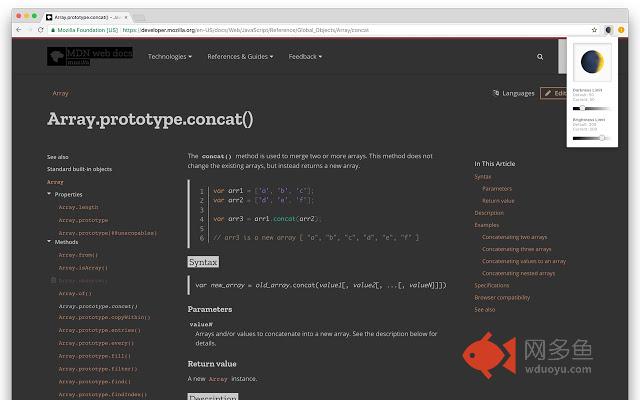
Task: Collapse the Methods section in the sidebar
Action: (49, 242)
